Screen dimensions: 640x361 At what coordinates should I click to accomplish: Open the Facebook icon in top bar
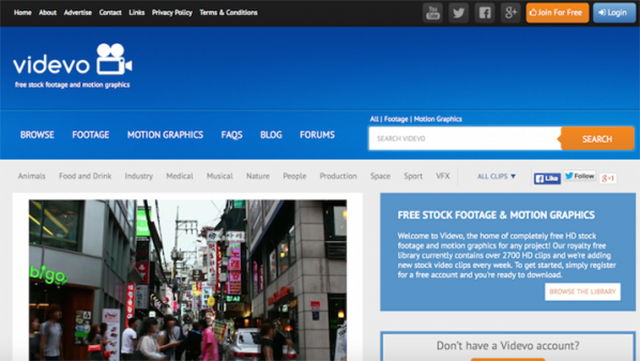(x=484, y=13)
